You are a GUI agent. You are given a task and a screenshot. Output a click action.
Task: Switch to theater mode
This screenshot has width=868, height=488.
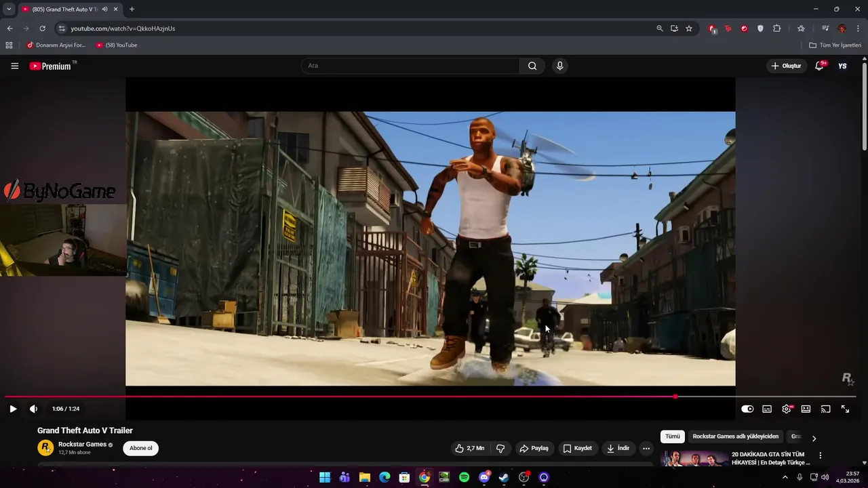coord(806,409)
